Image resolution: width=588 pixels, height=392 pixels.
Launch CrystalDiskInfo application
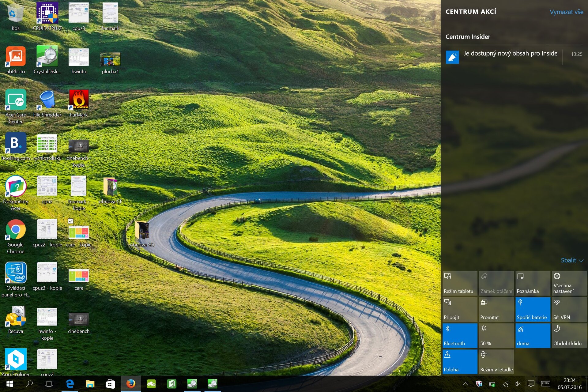[x=47, y=57]
